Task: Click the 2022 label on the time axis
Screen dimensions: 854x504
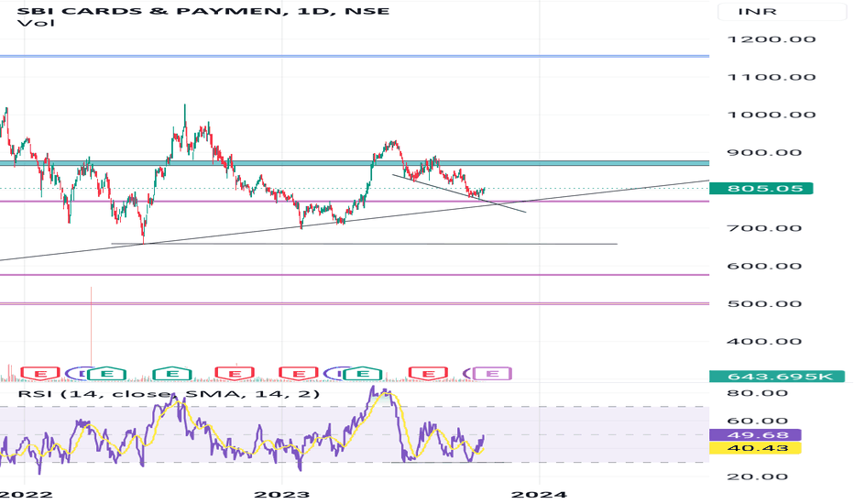Action: click(26, 494)
